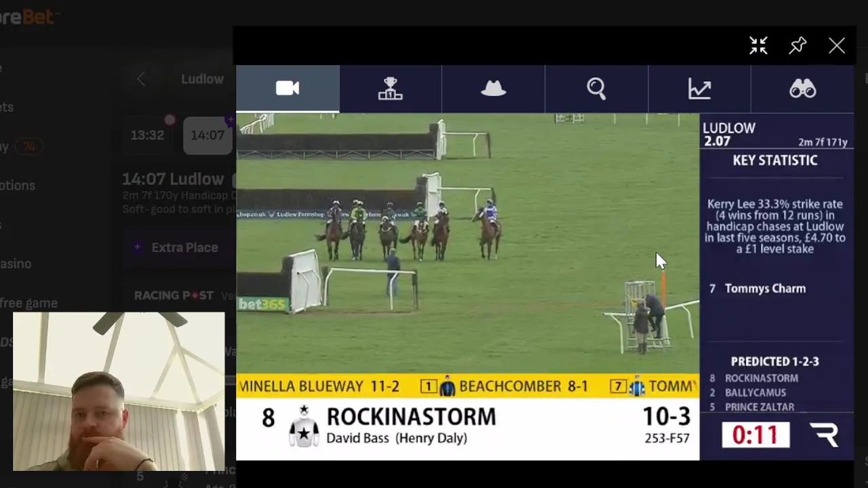Go back using the arrow beside Ludlow
Screen dimensions: 868x488
tap(141, 79)
